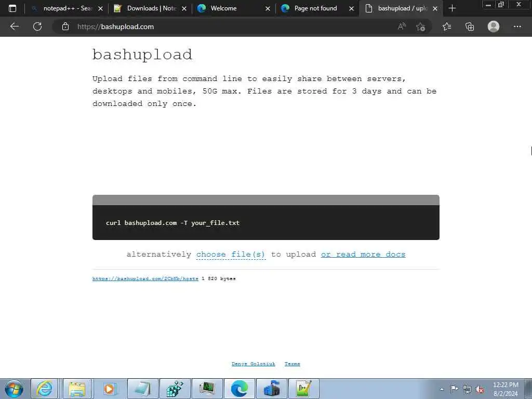Open the taskbar clock and date
The width and height of the screenshot is (532, 399).
[506, 389]
